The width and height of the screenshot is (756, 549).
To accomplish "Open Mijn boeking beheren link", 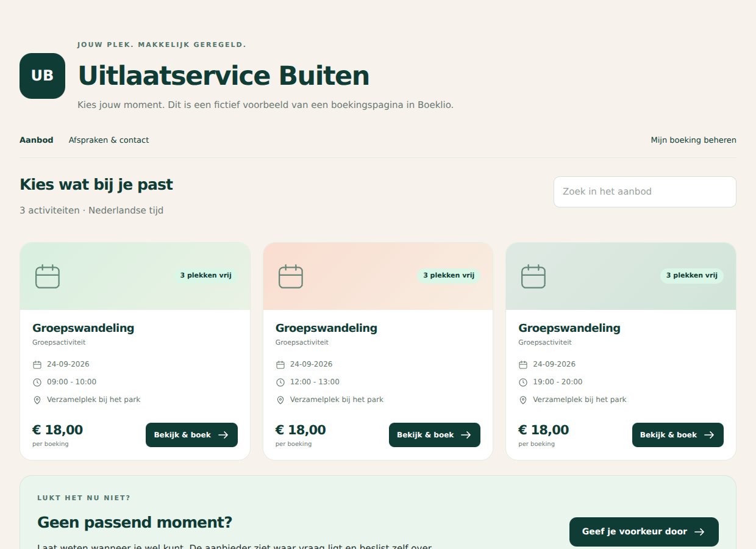I will point(693,140).
